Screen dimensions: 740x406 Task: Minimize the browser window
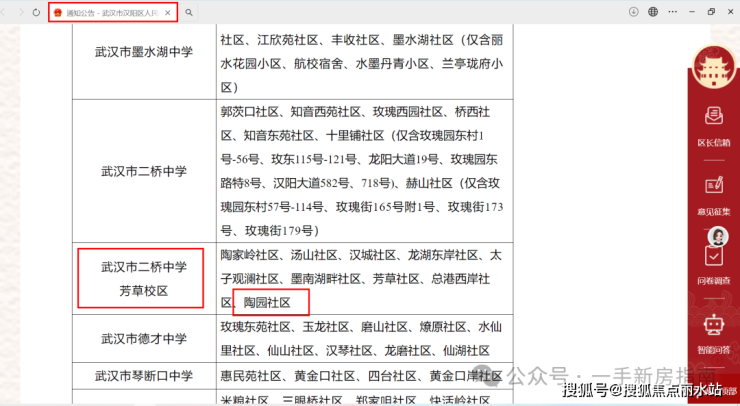pyautogui.click(x=692, y=12)
